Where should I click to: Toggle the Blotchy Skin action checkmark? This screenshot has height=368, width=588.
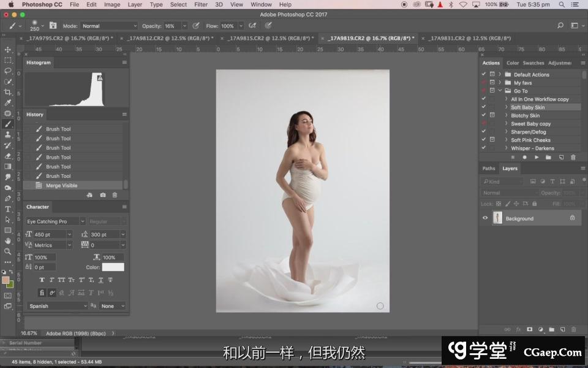coord(484,115)
